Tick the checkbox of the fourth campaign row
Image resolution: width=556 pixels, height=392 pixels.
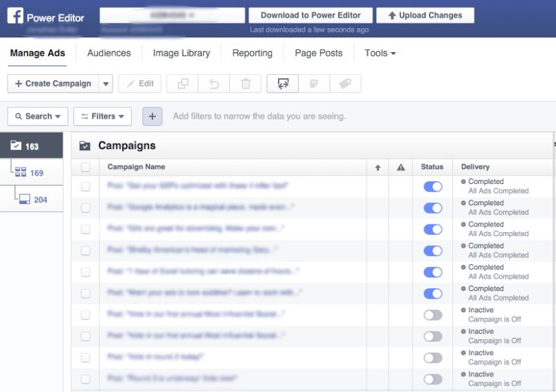[x=85, y=251]
